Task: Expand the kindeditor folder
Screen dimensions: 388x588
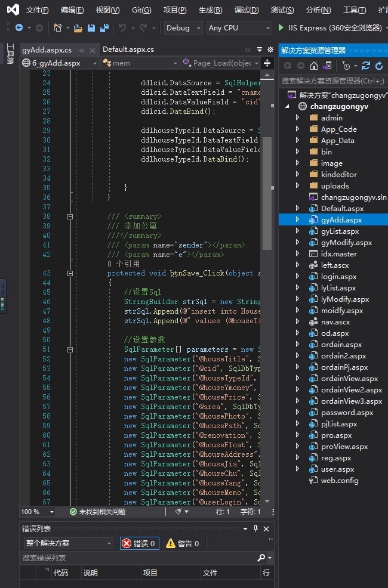Action: tap(297, 174)
